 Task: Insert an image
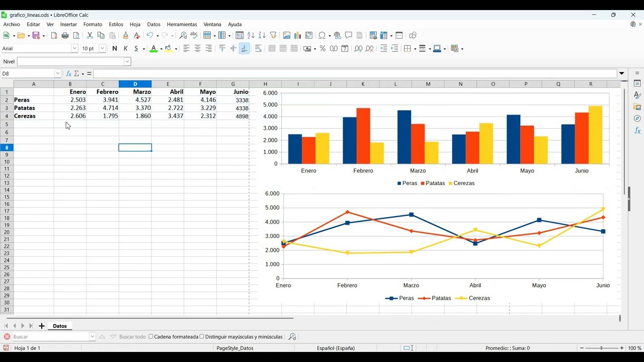287,35
